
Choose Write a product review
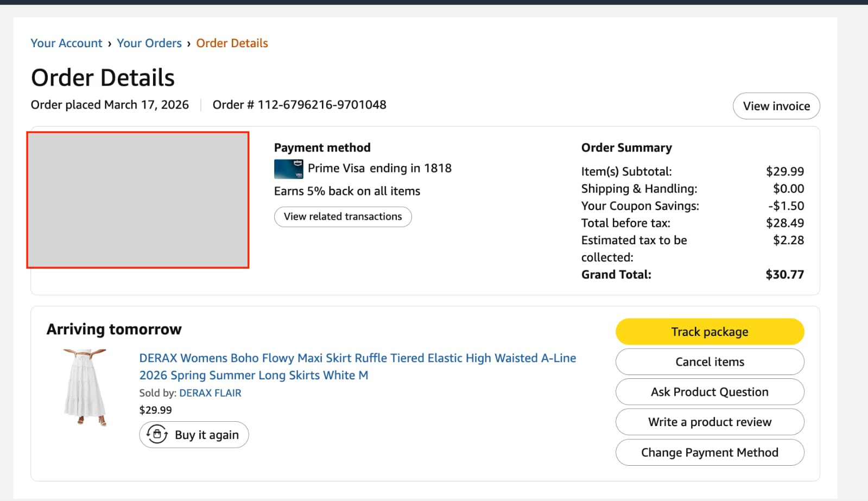709,422
